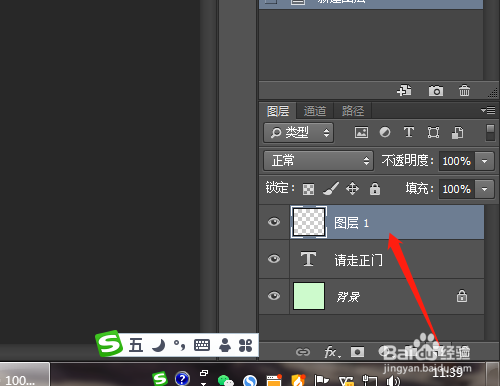Click the volume speaker tray icon
Image resolution: width=500 pixels, height=386 pixels.
point(393,381)
